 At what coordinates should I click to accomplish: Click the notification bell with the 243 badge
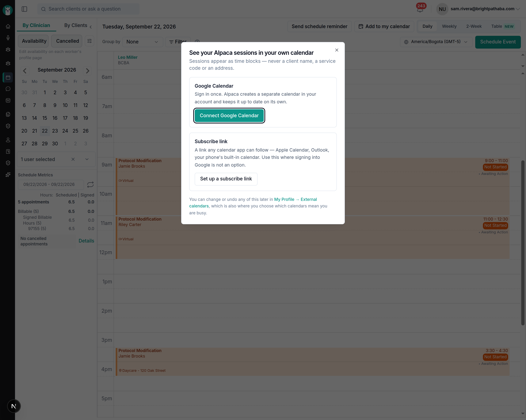[420, 9]
